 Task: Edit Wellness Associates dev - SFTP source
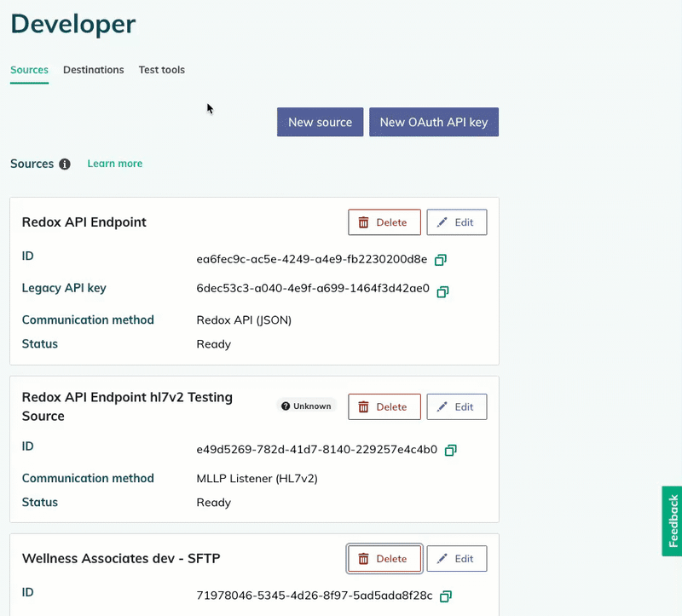point(457,559)
